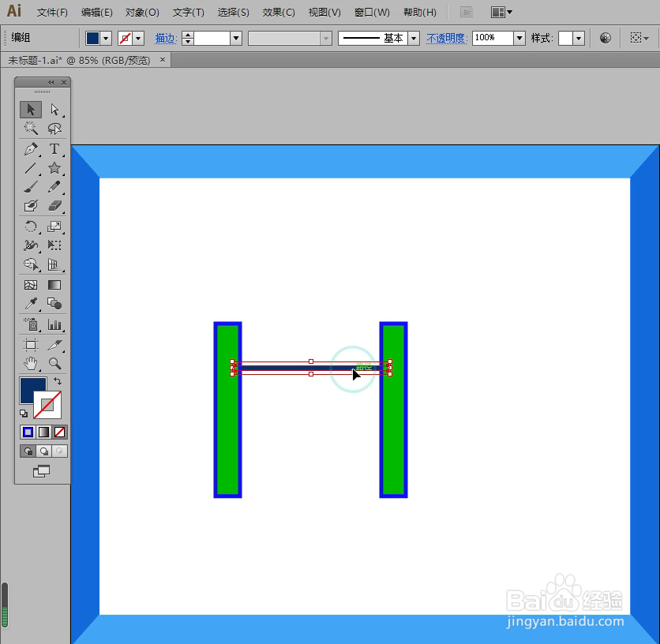Open the variable width profile dropdown

coord(326,39)
